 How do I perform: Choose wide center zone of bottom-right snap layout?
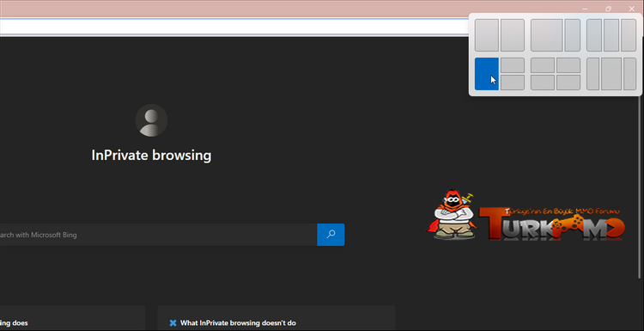[x=611, y=74]
